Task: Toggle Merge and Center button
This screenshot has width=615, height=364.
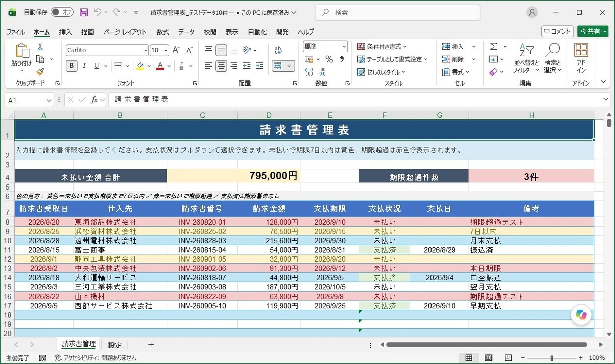Action: click(277, 66)
